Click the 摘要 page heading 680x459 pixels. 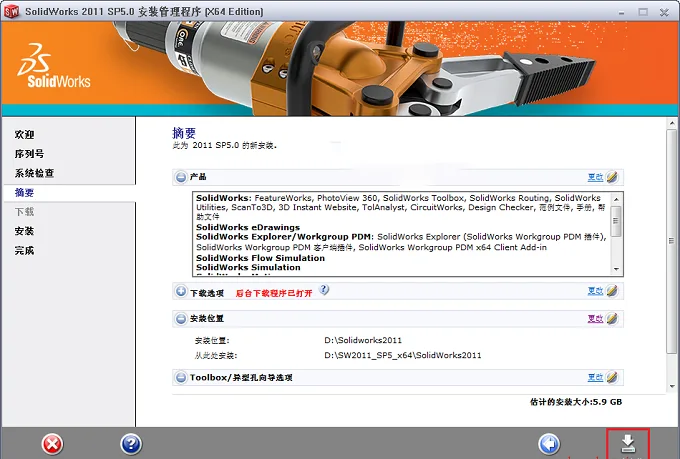point(184,133)
